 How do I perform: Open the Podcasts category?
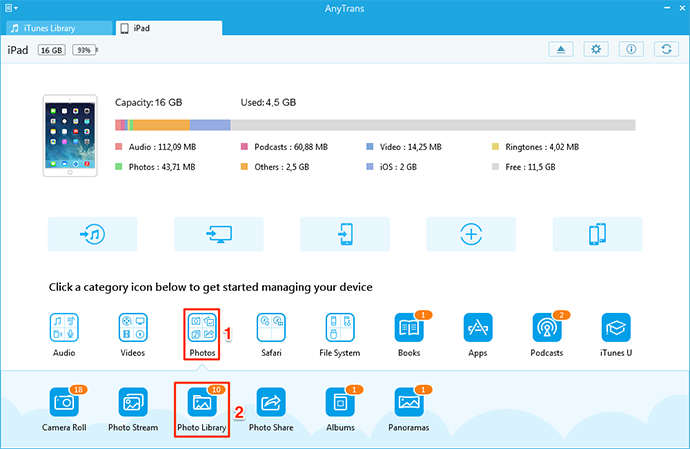point(547,328)
